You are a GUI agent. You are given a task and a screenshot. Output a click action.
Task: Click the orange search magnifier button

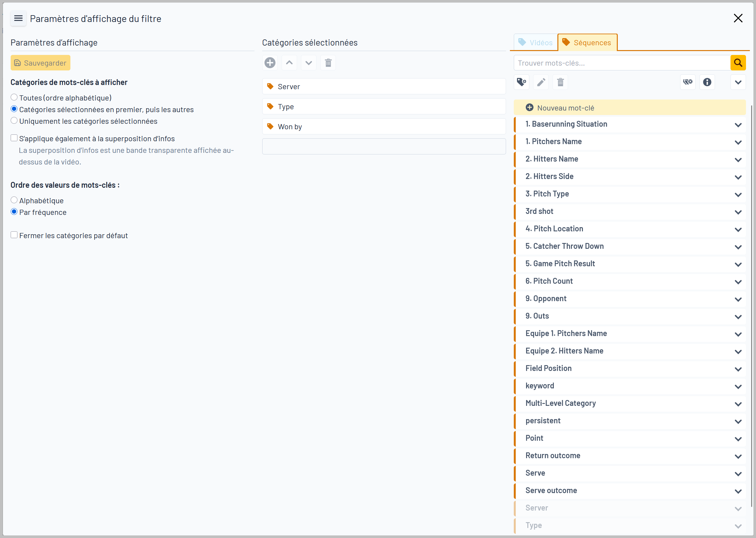738,63
